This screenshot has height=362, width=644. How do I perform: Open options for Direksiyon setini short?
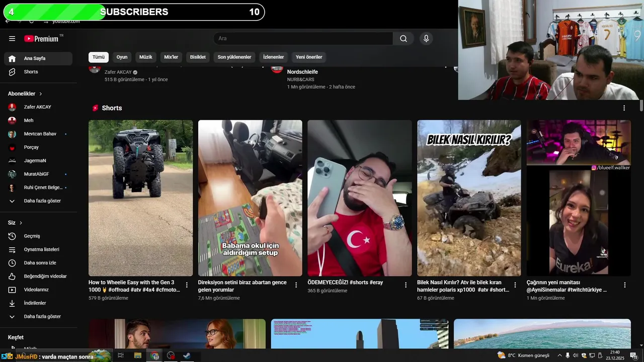(296, 285)
